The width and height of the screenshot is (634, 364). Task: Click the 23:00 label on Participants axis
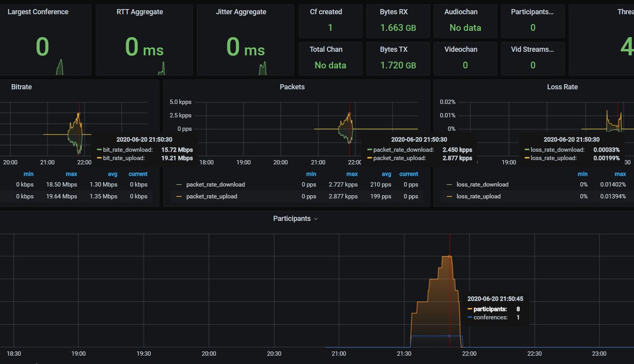coord(600,354)
